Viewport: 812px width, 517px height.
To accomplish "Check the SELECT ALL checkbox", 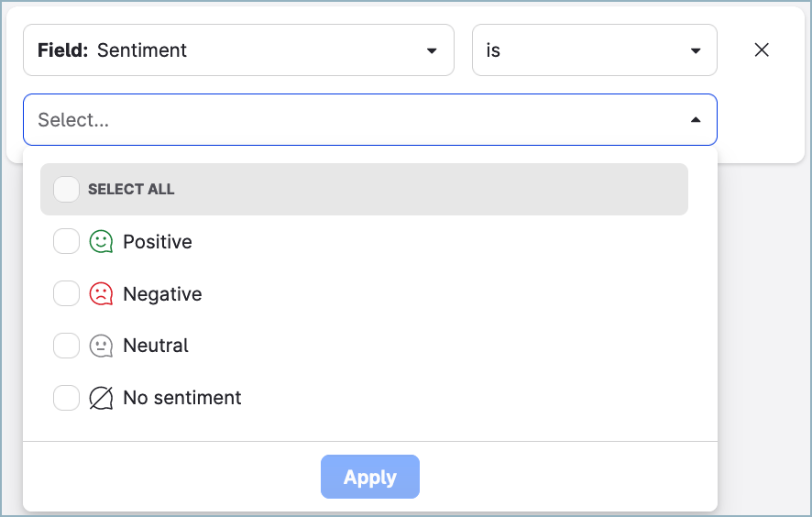I will [x=66, y=190].
